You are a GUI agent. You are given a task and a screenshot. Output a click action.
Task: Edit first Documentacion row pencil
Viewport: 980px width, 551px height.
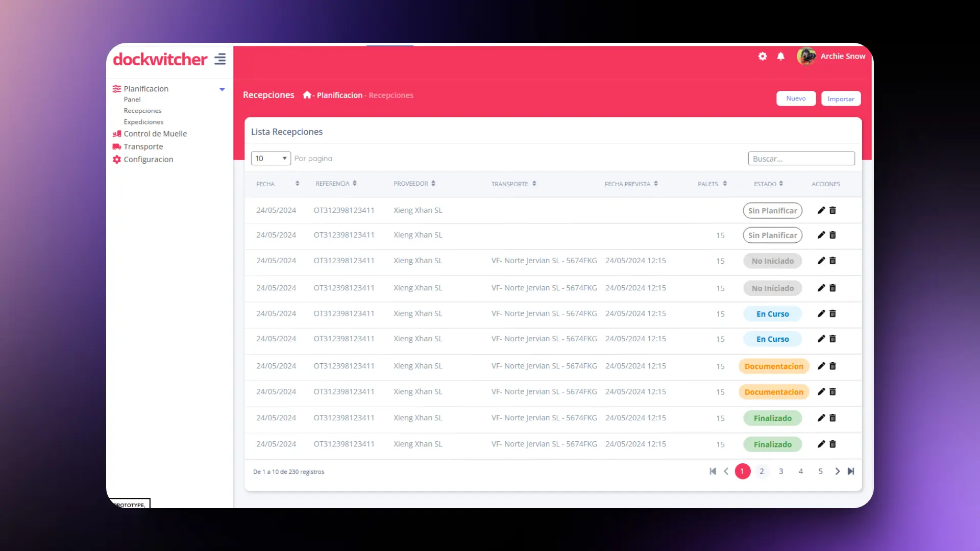821,366
